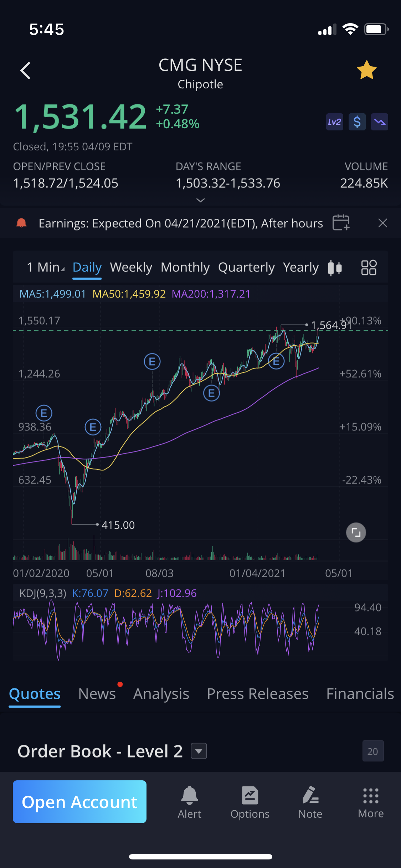Tap the dollar sign badge icon
The width and height of the screenshot is (401, 868).
357,122
